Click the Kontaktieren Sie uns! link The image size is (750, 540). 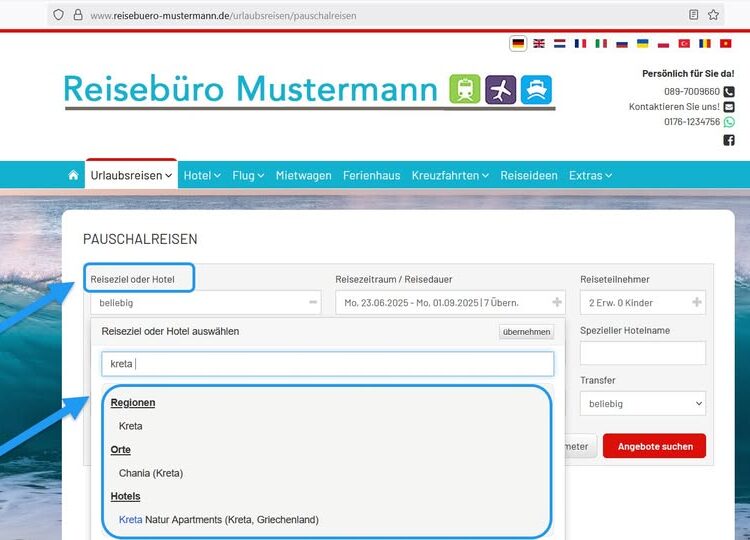(674, 107)
